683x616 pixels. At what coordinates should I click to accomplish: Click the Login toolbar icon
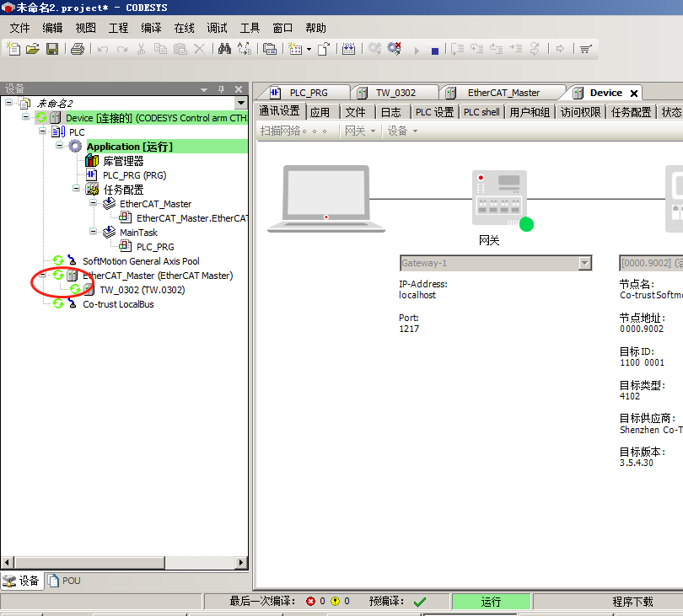(x=374, y=49)
